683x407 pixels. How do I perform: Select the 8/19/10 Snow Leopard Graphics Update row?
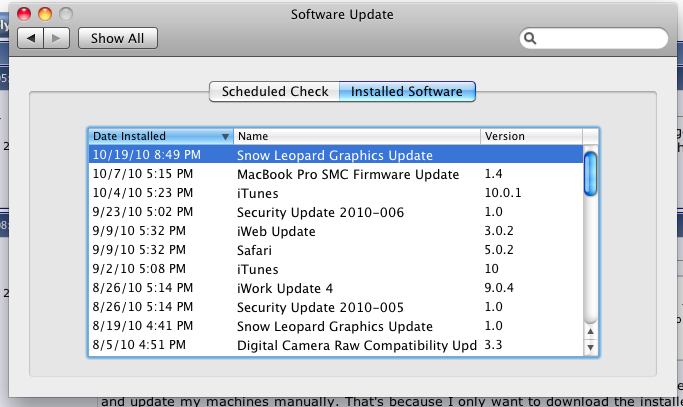336,326
